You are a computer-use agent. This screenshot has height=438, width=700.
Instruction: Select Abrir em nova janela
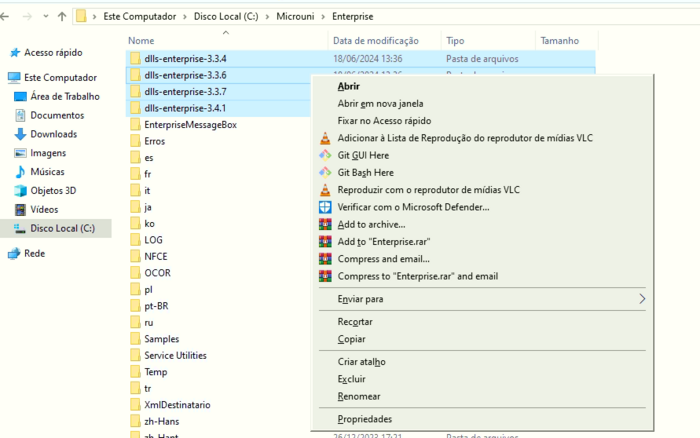point(380,104)
